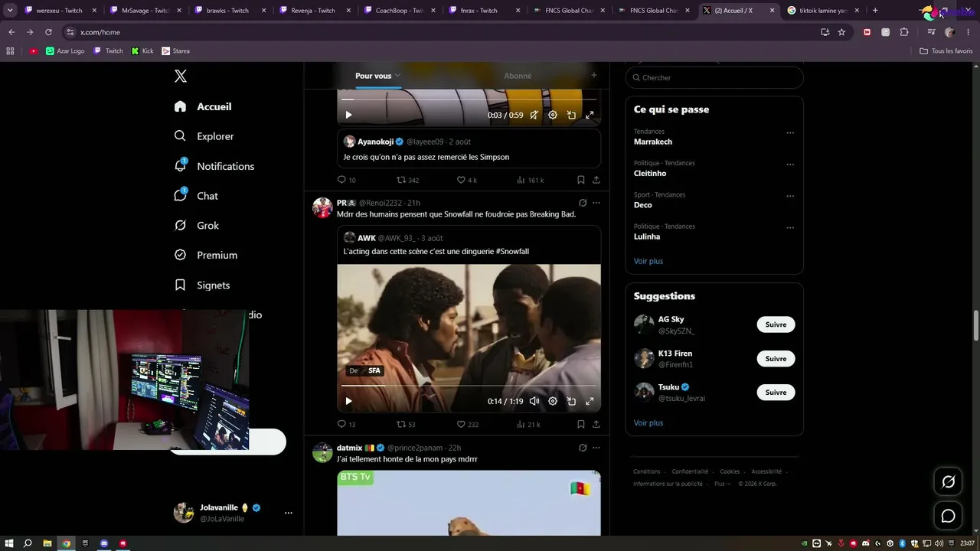The width and height of the screenshot is (980, 551).
Task: Share the Snowfall post by PR
Action: coord(596,424)
